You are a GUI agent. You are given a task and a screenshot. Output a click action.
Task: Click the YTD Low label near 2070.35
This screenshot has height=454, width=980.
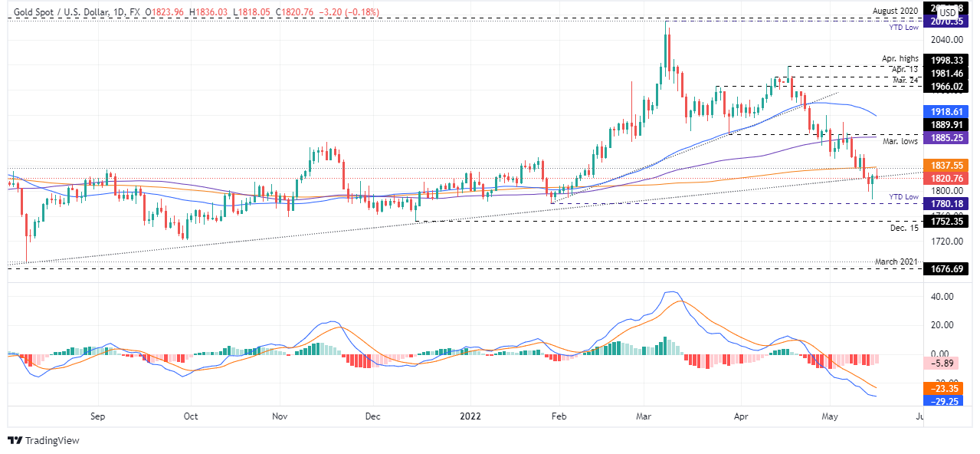pos(903,28)
